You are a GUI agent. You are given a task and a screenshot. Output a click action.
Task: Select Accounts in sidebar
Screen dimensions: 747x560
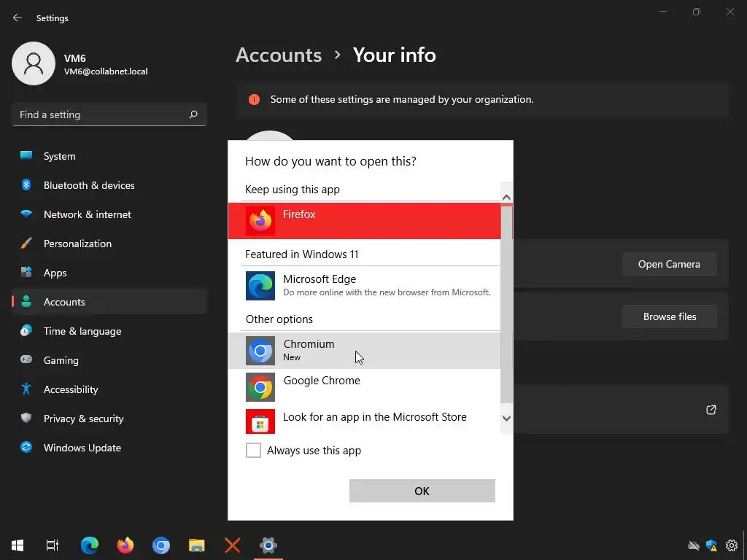coord(109,302)
